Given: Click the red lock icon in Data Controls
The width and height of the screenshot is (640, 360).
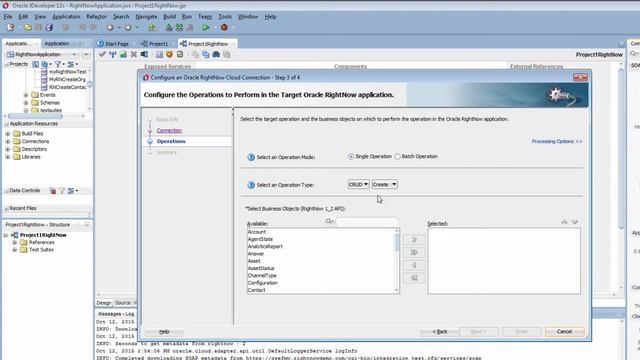Looking at the screenshot, I should coord(53,191).
